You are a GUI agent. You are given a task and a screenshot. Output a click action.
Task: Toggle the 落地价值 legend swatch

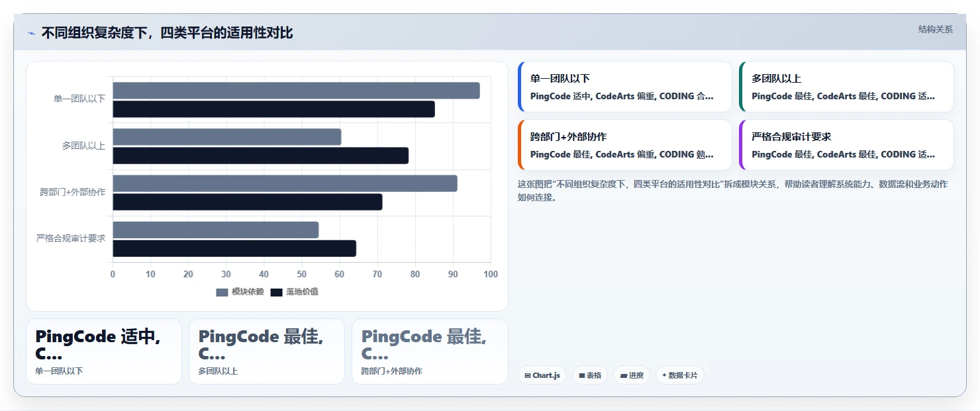(x=276, y=292)
